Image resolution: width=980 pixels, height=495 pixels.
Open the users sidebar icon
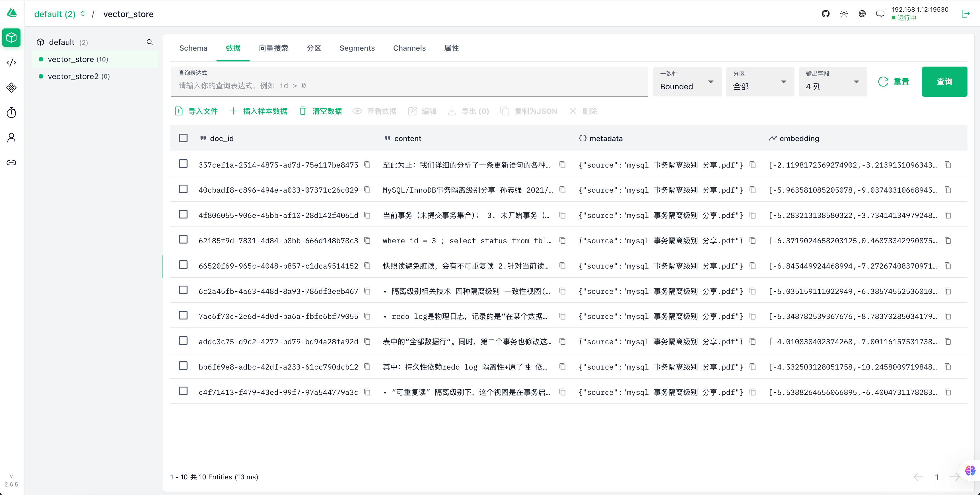pyautogui.click(x=11, y=138)
